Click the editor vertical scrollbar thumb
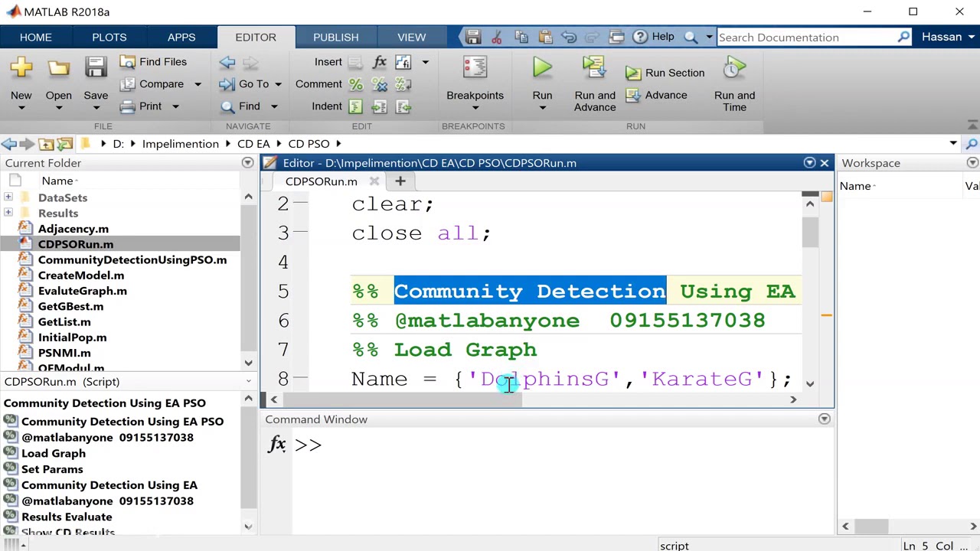This screenshot has height=551, width=980. [810, 231]
